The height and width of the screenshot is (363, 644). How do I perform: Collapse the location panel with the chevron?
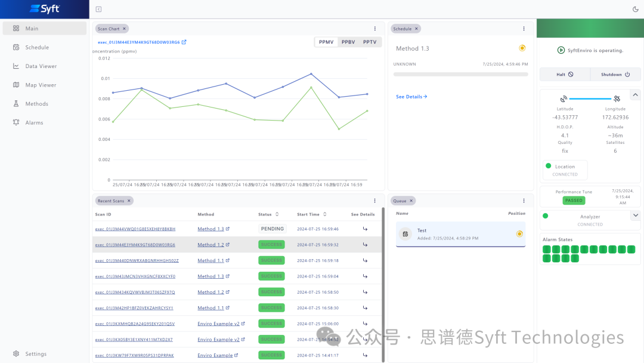coord(636,95)
